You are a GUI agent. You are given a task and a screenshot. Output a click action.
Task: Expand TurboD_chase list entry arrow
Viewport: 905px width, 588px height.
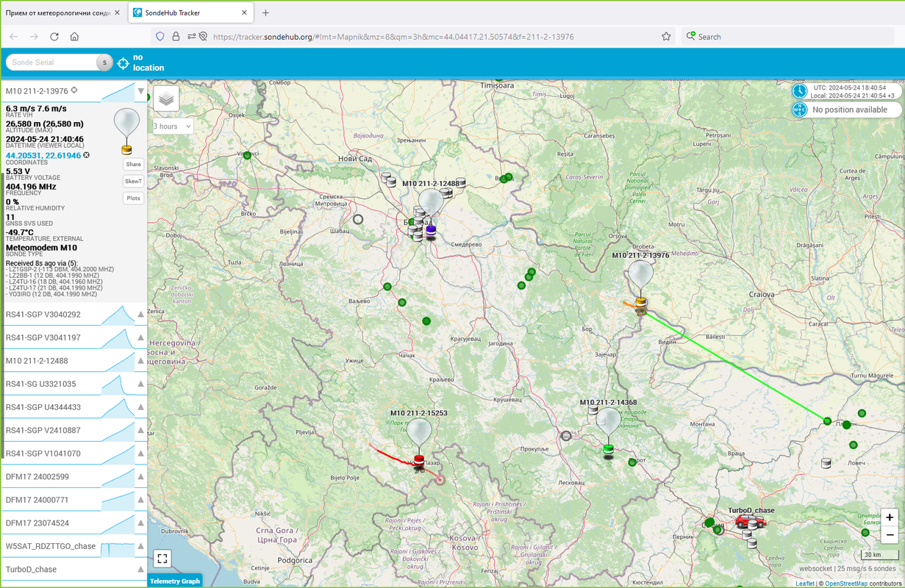pos(140,569)
